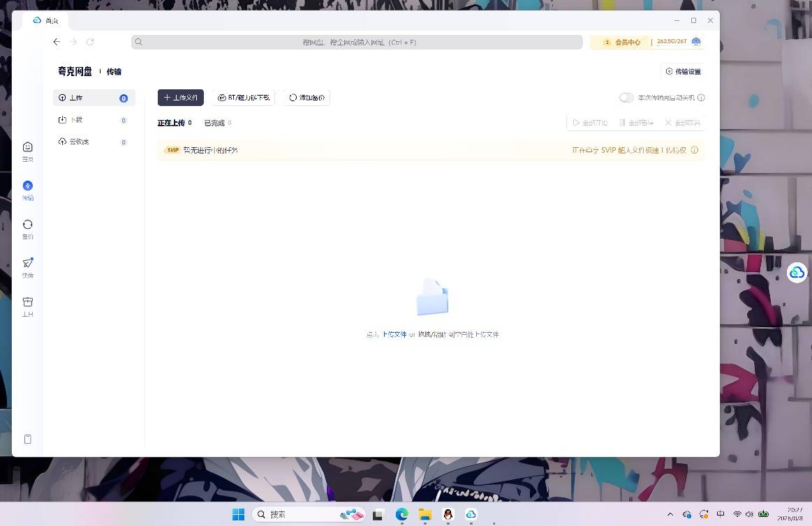Switch to the 已完成 tab
The width and height of the screenshot is (812, 526).
tap(218, 123)
